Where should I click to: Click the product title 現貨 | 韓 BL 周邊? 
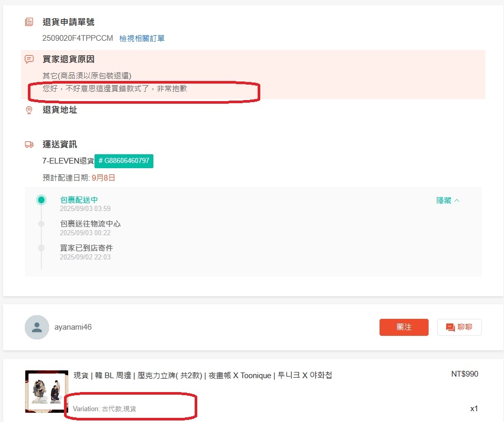[202, 376]
